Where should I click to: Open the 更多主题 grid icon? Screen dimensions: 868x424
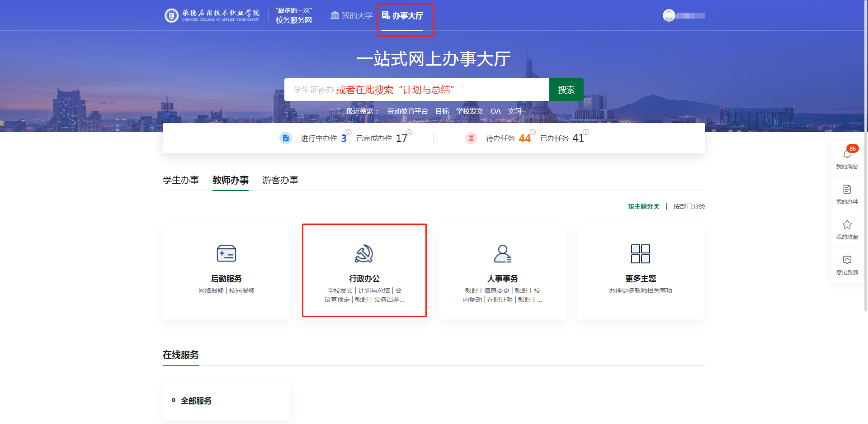(x=640, y=253)
